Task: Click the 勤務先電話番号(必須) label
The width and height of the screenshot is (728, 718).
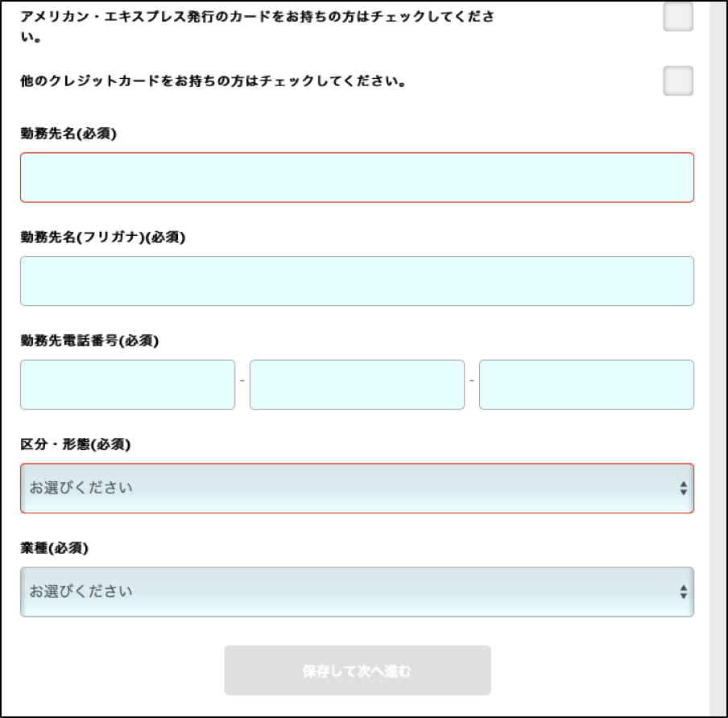Action: tap(89, 340)
